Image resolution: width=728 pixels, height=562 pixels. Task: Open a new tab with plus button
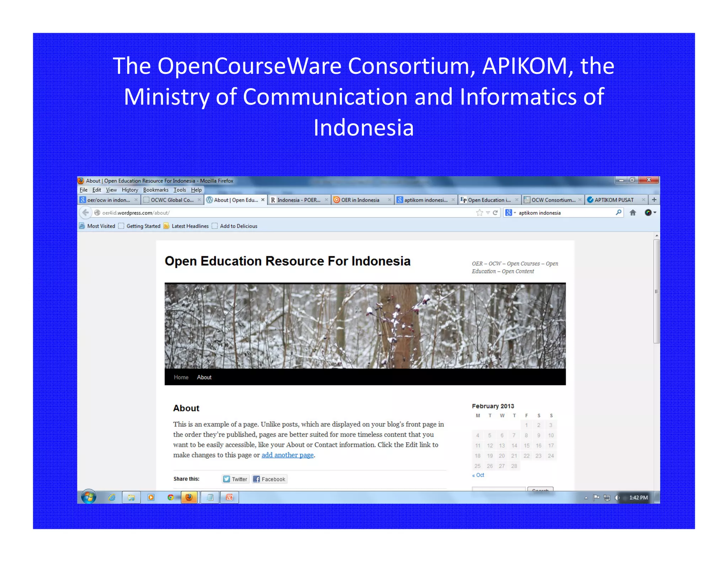pos(654,200)
